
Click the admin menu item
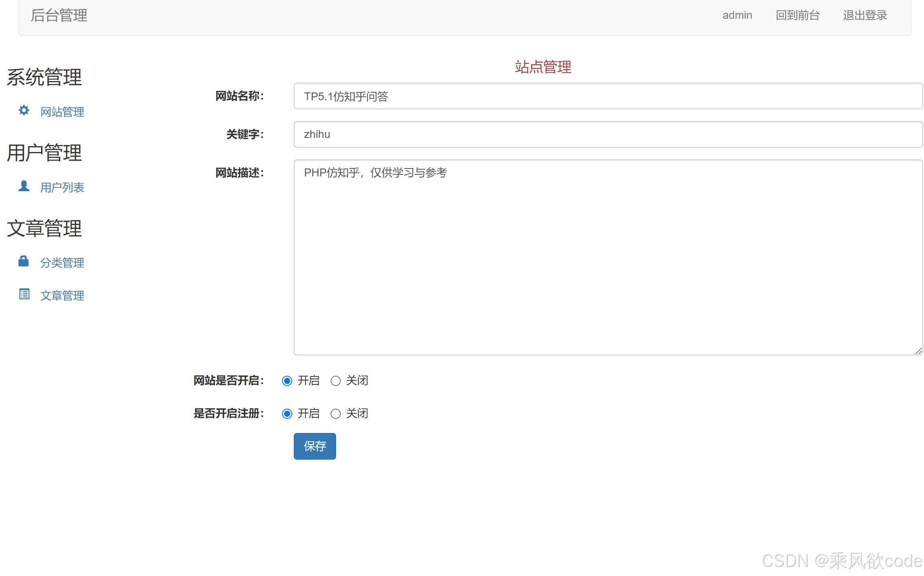coord(738,15)
